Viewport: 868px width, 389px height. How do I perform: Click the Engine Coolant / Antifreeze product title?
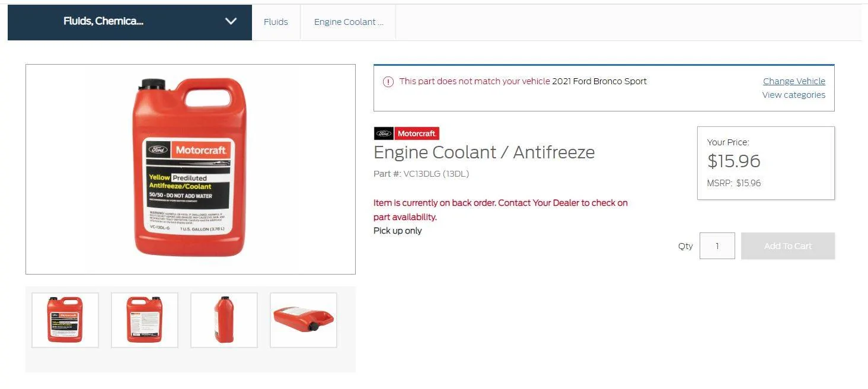[x=484, y=152]
